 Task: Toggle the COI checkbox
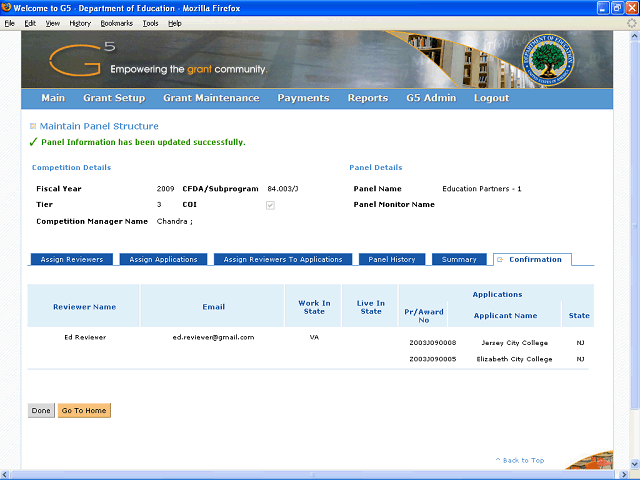point(269,205)
